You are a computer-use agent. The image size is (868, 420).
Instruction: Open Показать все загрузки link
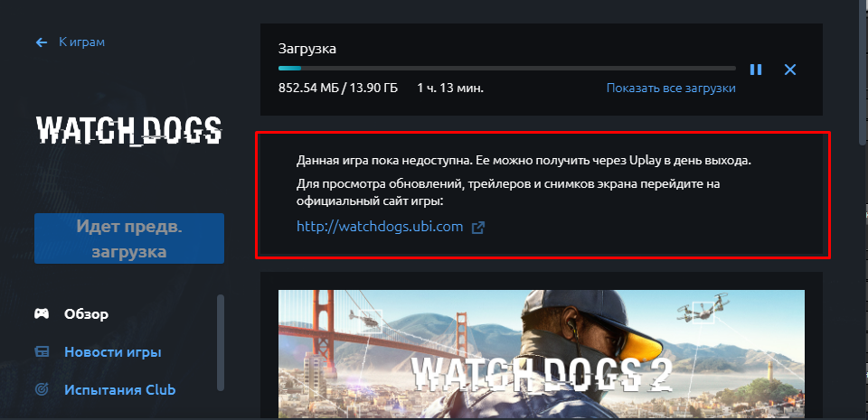tap(671, 88)
